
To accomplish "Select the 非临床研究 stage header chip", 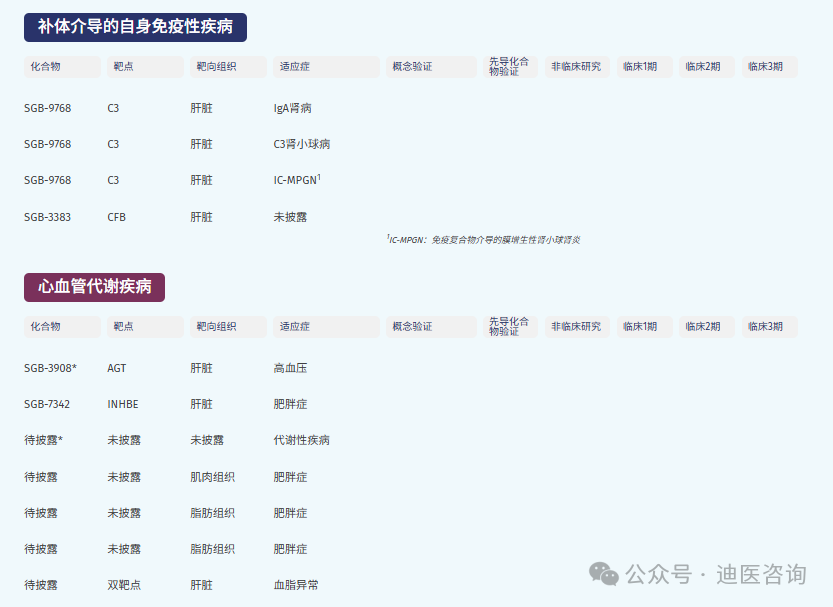I will click(x=576, y=67).
